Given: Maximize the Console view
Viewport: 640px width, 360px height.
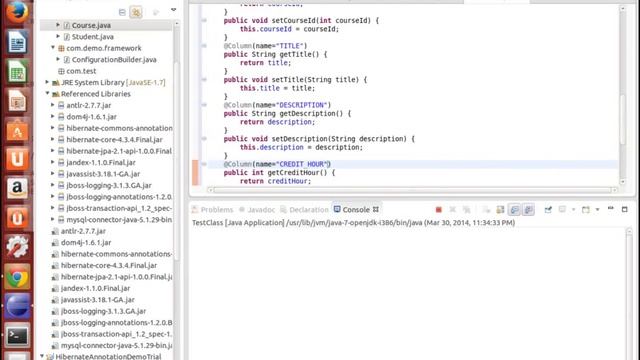Looking at the screenshot, I should [624, 209].
